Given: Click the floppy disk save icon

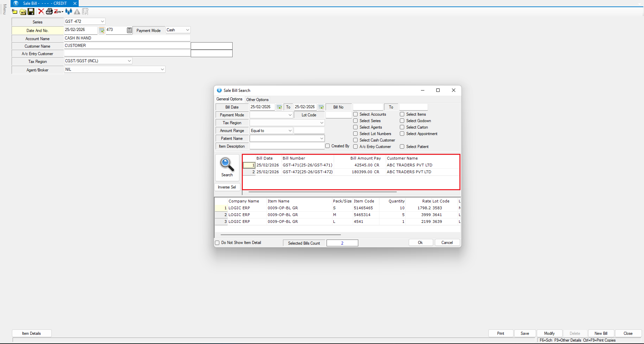Looking at the screenshot, I should [x=31, y=12].
